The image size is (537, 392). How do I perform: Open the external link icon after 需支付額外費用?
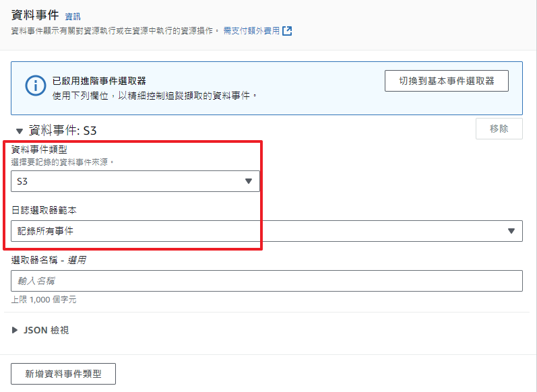pos(287,30)
